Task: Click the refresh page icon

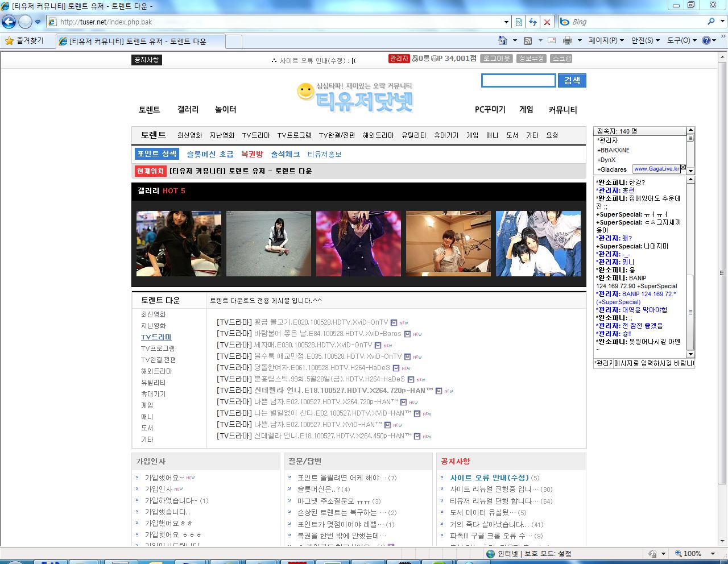Action: click(x=533, y=22)
